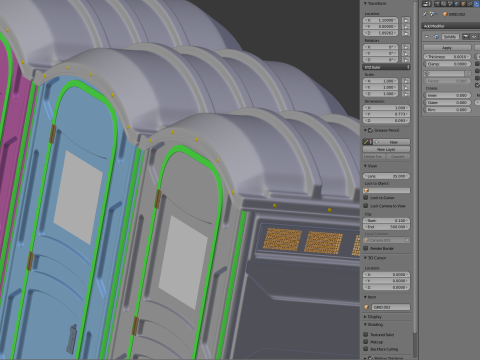Toggle lock on Rotation X value
The image size is (480, 360).
pos(406,47)
